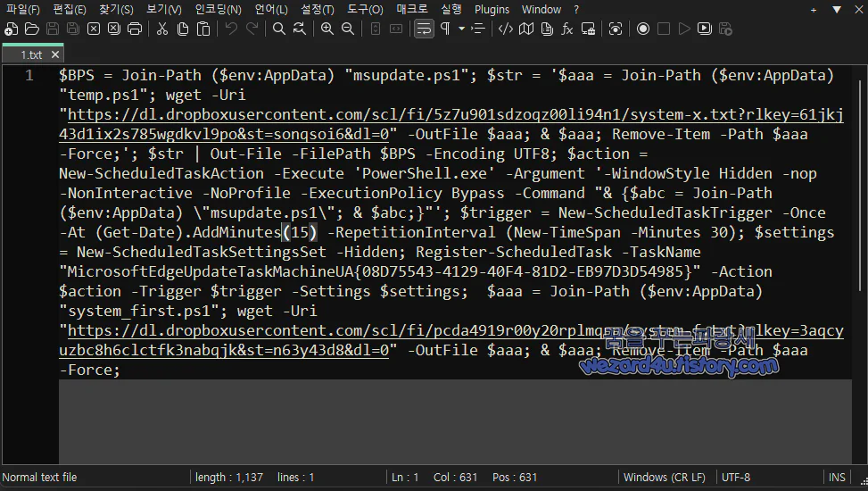The height and width of the screenshot is (491, 868).
Task: Open the 도구(O) menu
Action: 365,10
